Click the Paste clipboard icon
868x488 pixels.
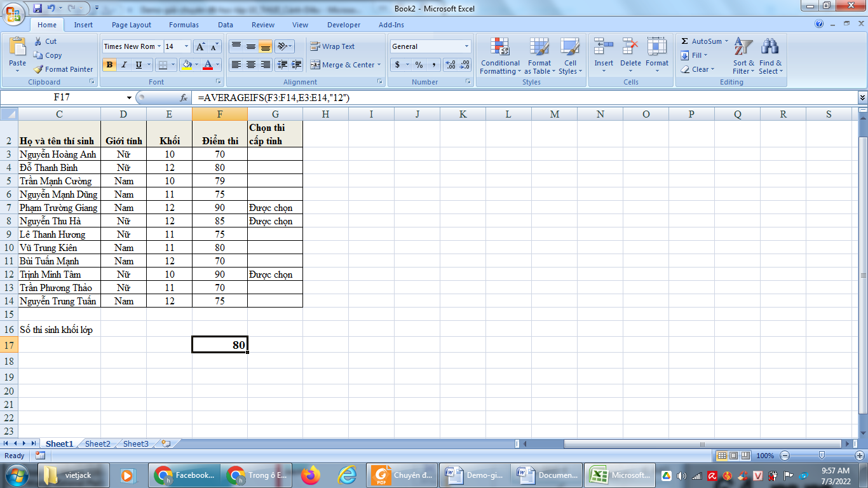(x=18, y=46)
